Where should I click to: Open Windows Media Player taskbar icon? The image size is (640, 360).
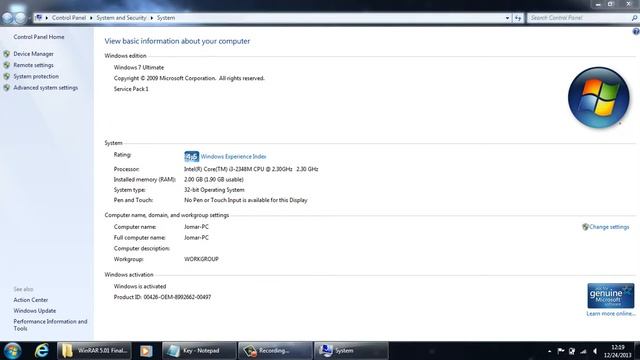[x=146, y=351]
